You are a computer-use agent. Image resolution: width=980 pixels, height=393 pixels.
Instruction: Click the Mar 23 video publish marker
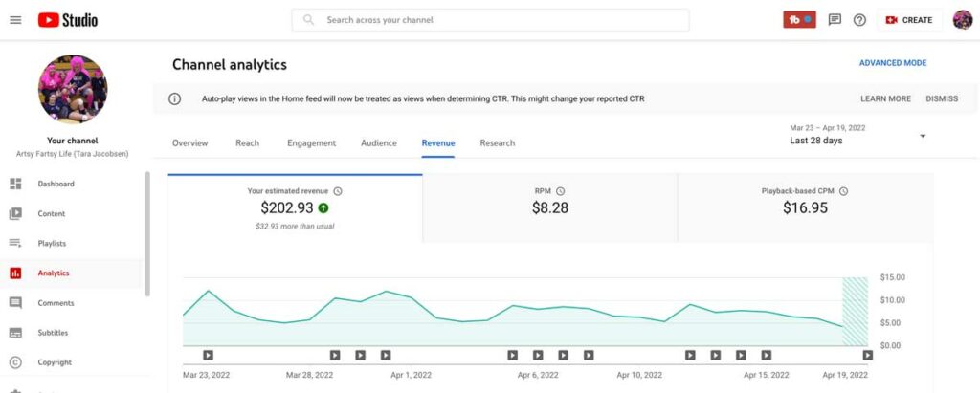(x=208, y=355)
